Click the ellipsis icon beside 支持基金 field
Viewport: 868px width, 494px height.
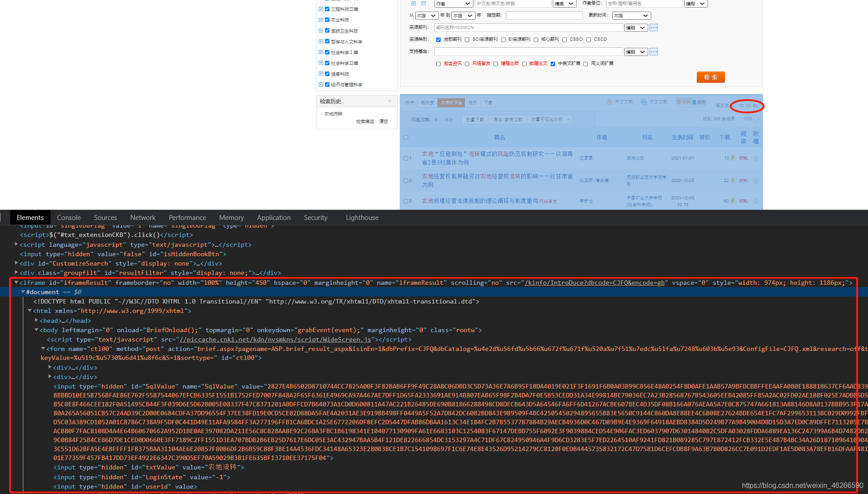coord(653,52)
